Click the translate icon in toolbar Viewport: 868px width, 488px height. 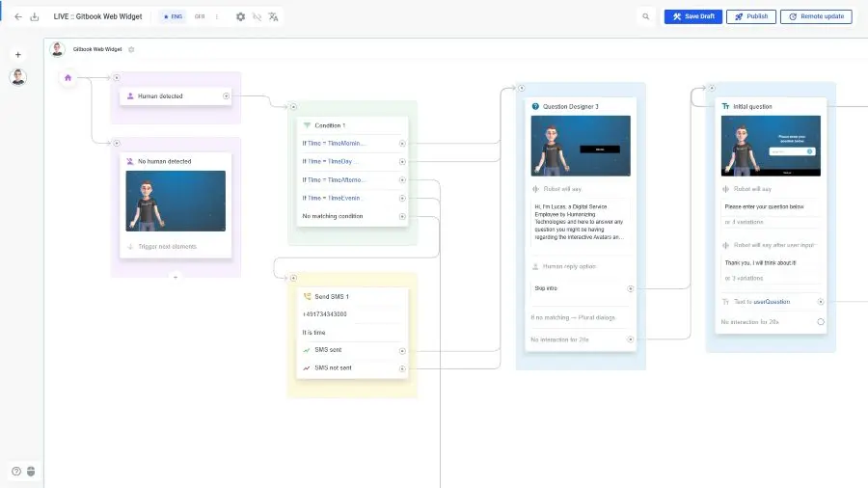[273, 16]
